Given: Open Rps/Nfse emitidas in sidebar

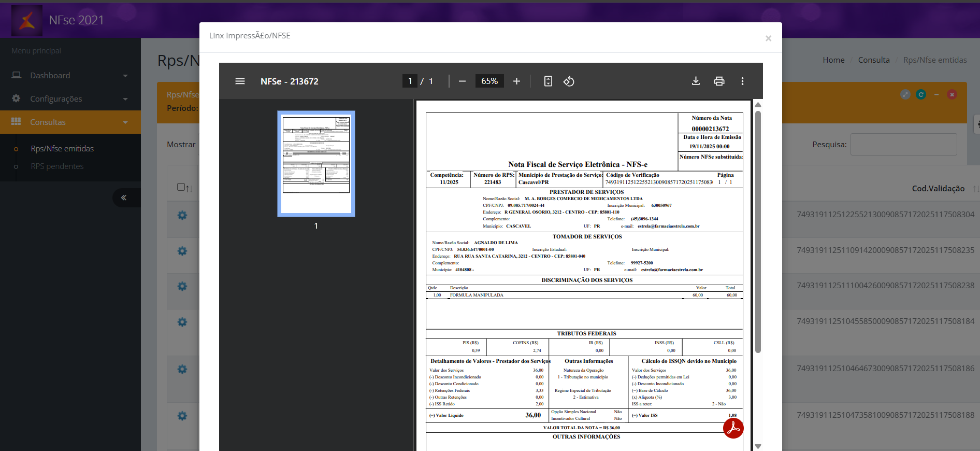Looking at the screenshot, I should (x=62, y=149).
